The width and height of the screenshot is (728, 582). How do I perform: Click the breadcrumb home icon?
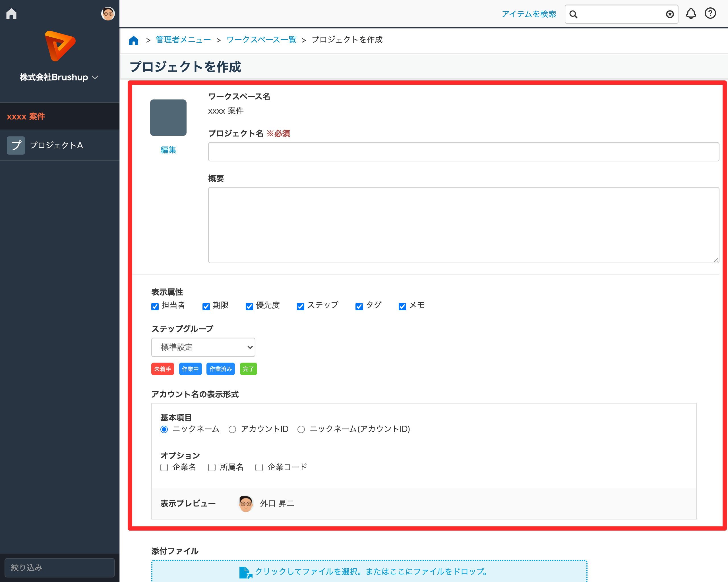pyautogui.click(x=134, y=40)
